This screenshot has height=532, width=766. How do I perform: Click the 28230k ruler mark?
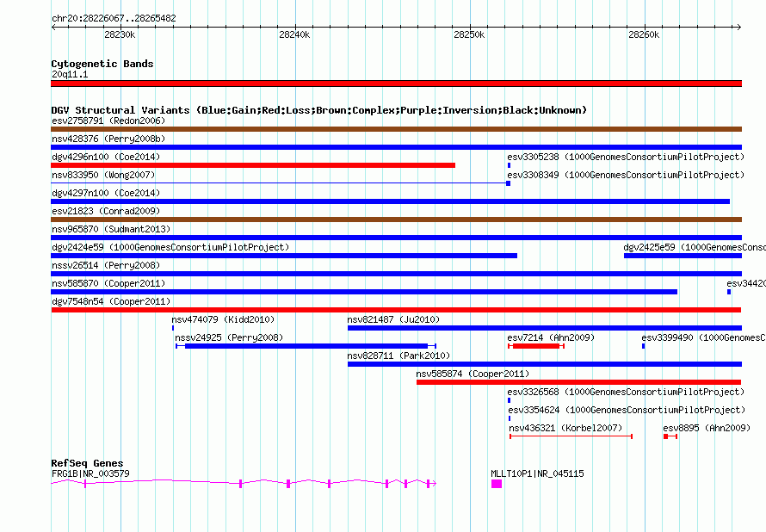120,34
